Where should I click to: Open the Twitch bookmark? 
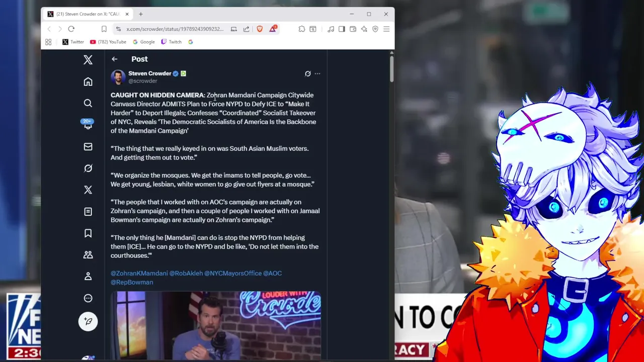tap(171, 42)
